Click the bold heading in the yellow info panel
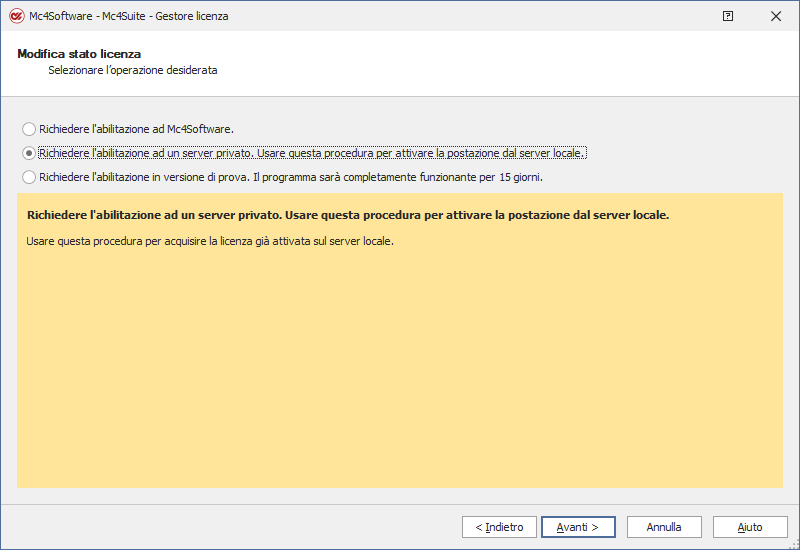The height and width of the screenshot is (550, 800). (x=348, y=215)
